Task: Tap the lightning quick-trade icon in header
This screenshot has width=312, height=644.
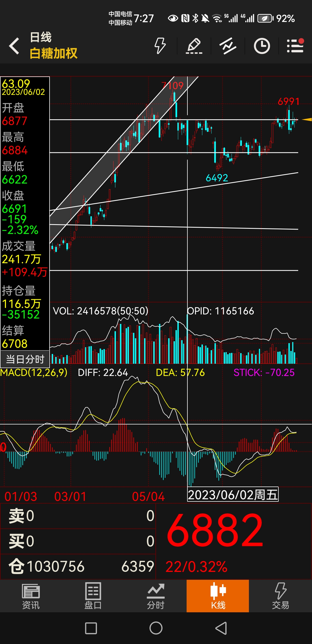Action: point(160,46)
